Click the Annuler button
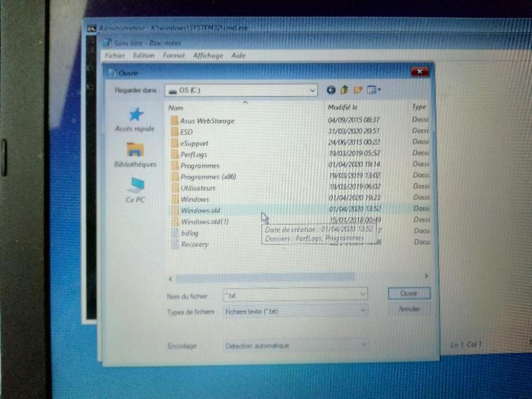The width and height of the screenshot is (532, 399). point(409,309)
